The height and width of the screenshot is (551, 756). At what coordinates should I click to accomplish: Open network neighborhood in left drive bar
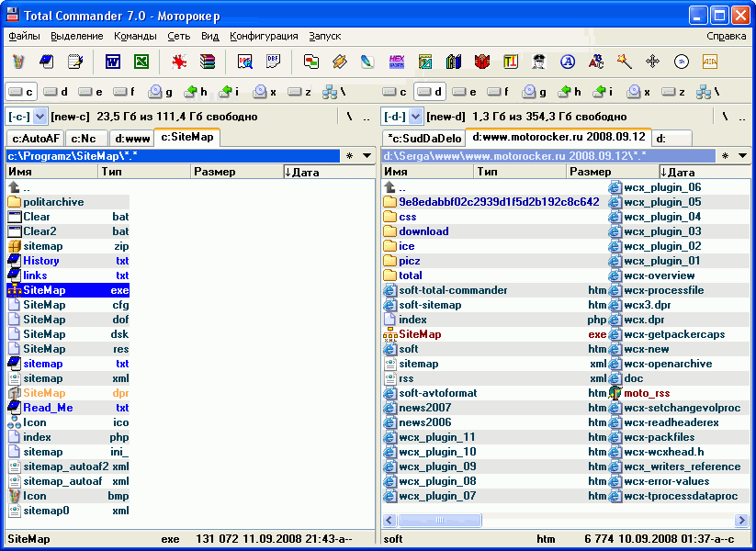(x=334, y=92)
